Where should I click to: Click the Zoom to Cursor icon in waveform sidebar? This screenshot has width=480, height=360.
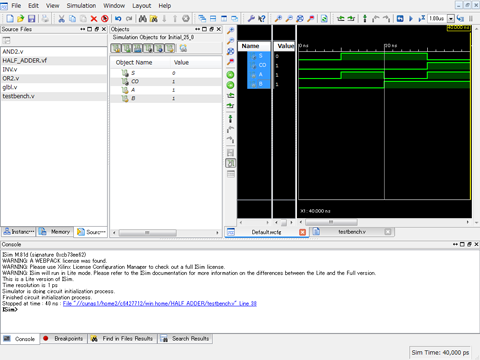click(230, 62)
